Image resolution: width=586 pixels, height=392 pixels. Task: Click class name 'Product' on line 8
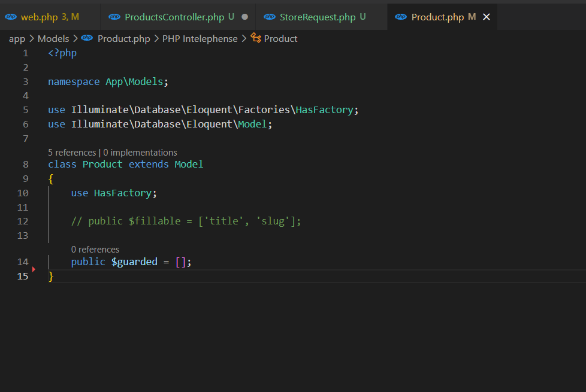tap(102, 164)
